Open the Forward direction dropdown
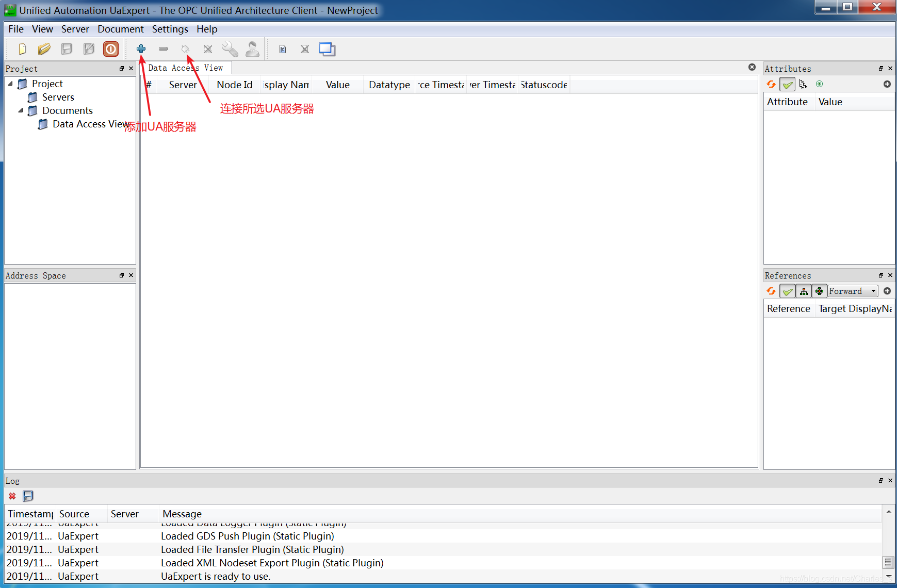Image resolution: width=897 pixels, height=588 pixels. point(853,291)
